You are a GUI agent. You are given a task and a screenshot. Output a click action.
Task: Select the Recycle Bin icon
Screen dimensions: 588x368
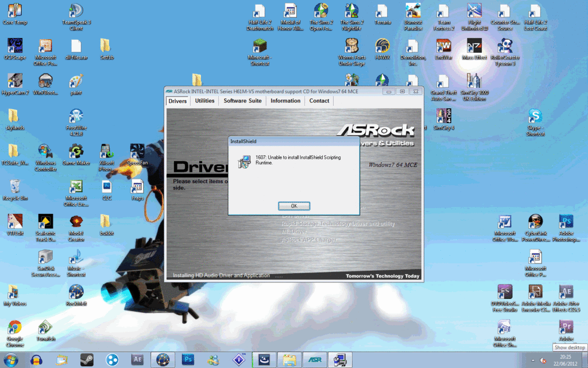(x=15, y=190)
